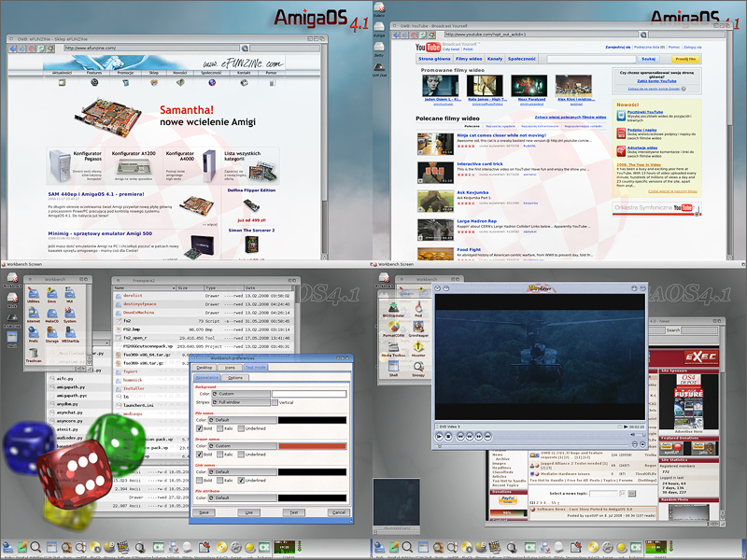Click search magnifier next to YouTube address bar
Image resolution: width=747 pixels, height=560 pixels.
[x=643, y=35]
